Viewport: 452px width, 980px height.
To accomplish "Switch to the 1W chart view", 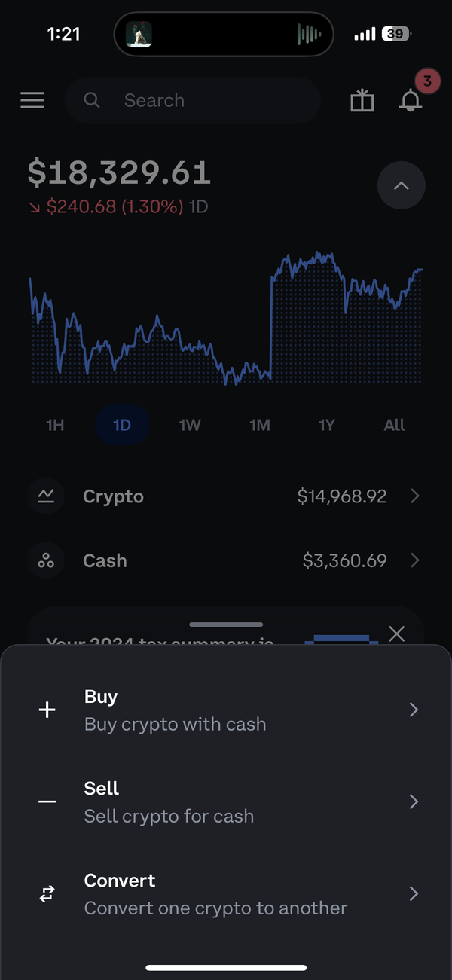I will click(x=189, y=425).
